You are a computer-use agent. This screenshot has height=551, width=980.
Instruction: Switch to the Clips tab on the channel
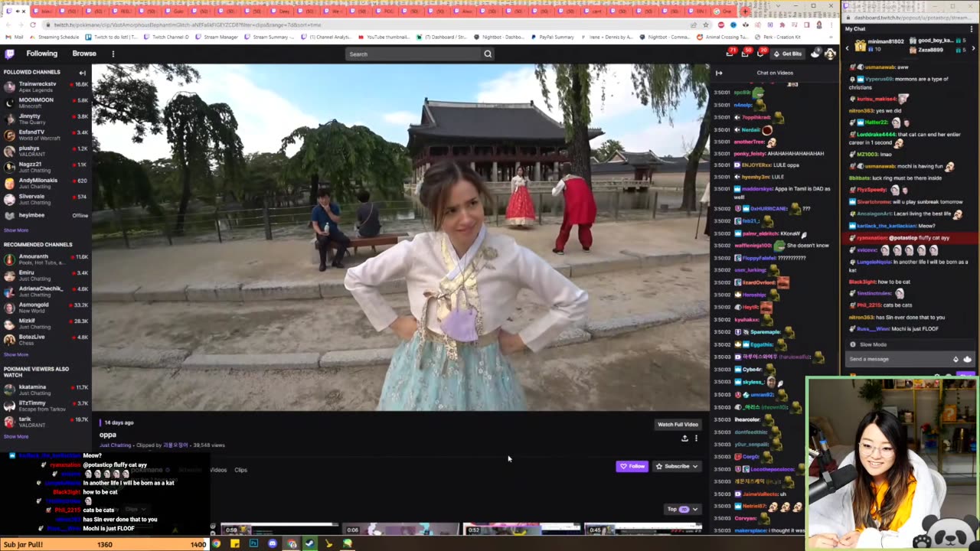(240, 470)
